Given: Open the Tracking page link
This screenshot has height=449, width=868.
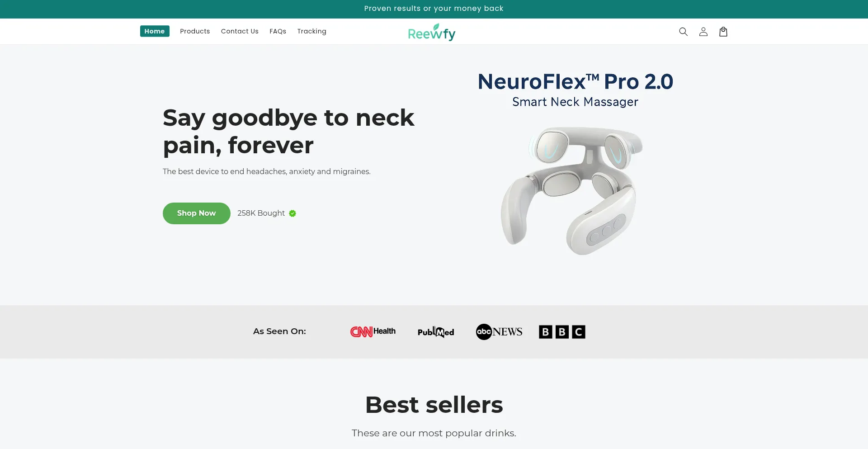Looking at the screenshot, I should click(x=311, y=31).
